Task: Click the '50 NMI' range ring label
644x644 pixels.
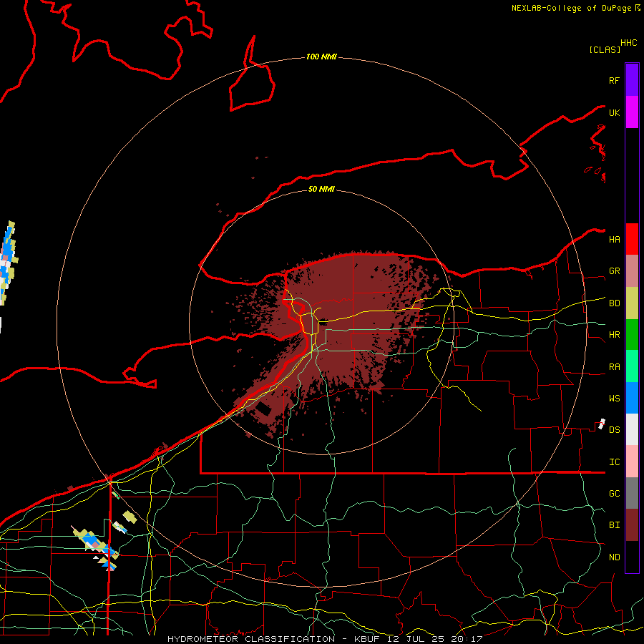Action: pyautogui.click(x=321, y=189)
